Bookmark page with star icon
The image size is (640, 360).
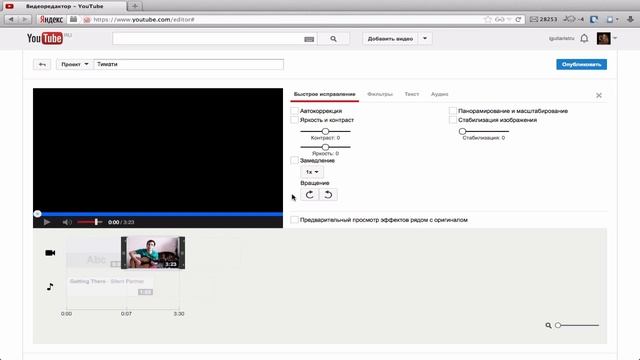point(487,19)
